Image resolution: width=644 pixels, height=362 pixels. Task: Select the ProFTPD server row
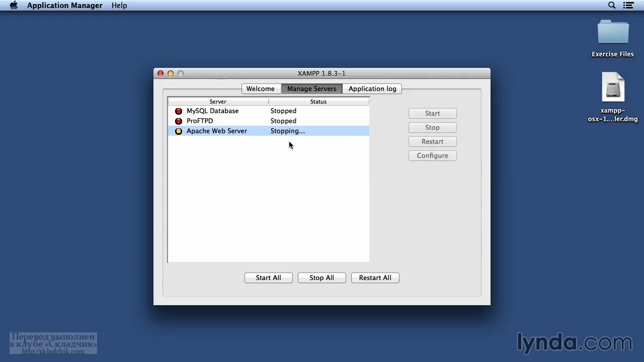pyautogui.click(x=269, y=121)
